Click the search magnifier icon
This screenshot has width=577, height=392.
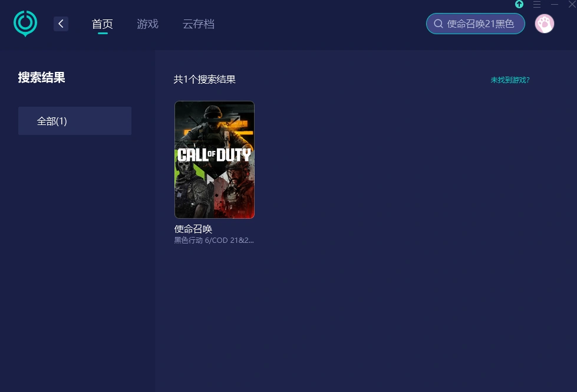(x=438, y=24)
